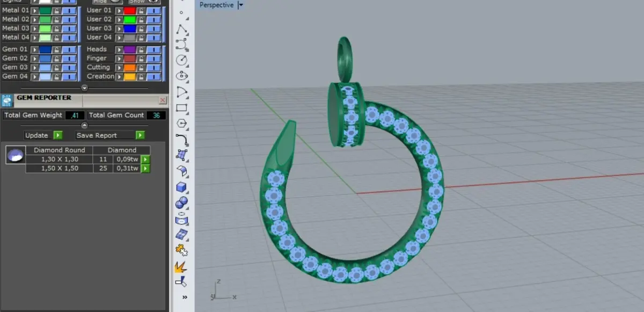644x312 pixels.
Task: Click the Gem Reporter panel icon
Action: [8, 100]
